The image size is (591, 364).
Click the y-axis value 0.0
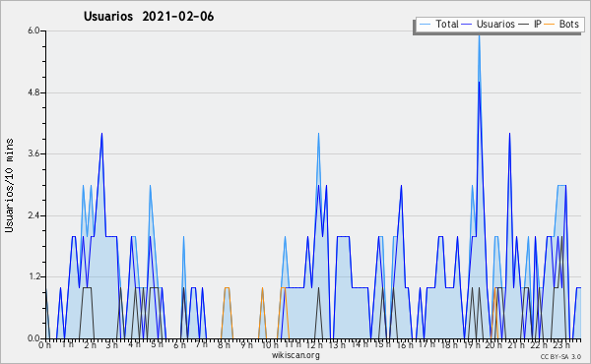33,338
